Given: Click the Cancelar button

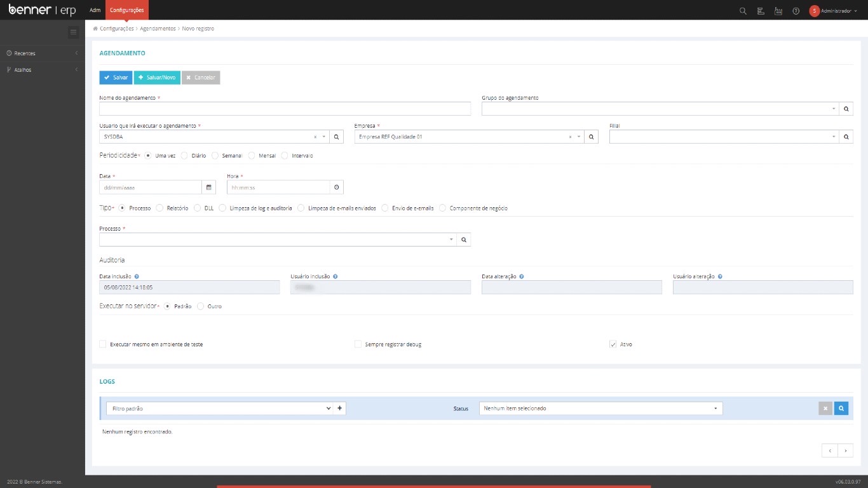Looking at the screenshot, I should (x=201, y=78).
